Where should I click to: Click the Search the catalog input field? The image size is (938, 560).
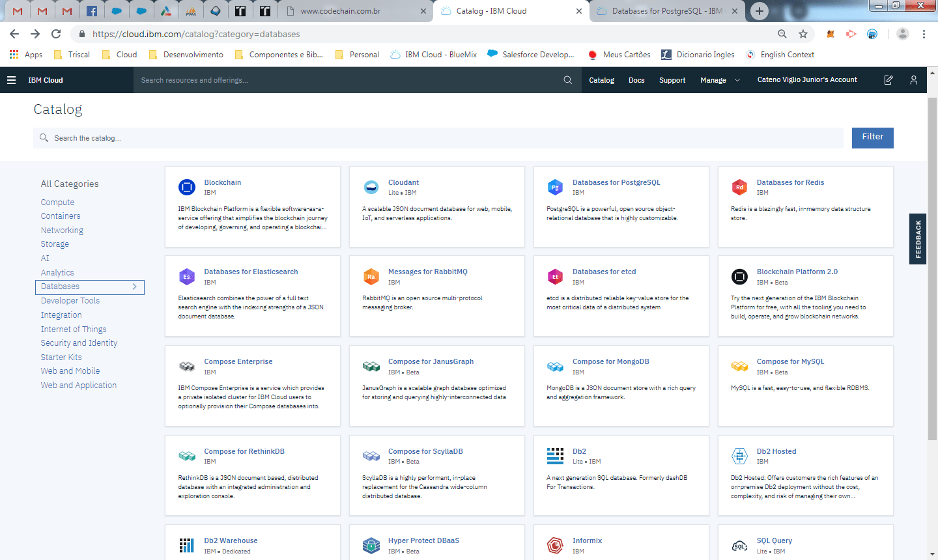pos(438,138)
